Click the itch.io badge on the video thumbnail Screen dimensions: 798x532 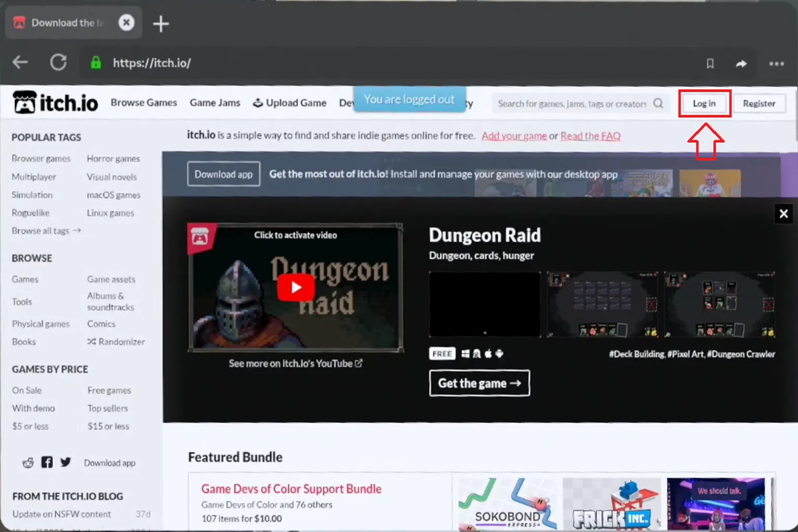(200, 237)
